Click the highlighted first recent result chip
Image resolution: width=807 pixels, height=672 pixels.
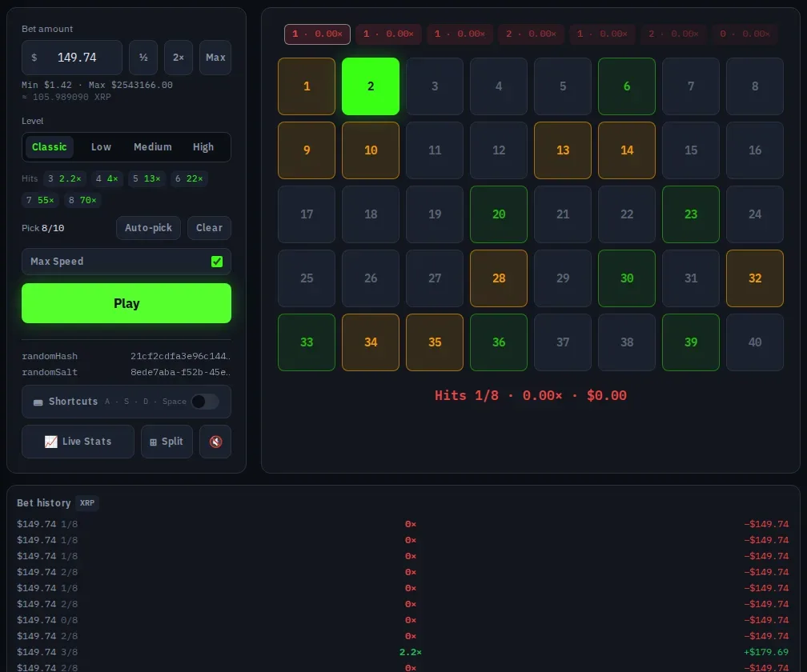(x=317, y=34)
